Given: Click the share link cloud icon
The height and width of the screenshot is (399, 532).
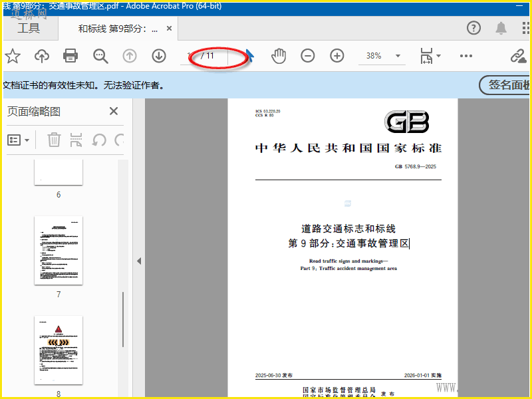Looking at the screenshot, I should click(518, 56).
